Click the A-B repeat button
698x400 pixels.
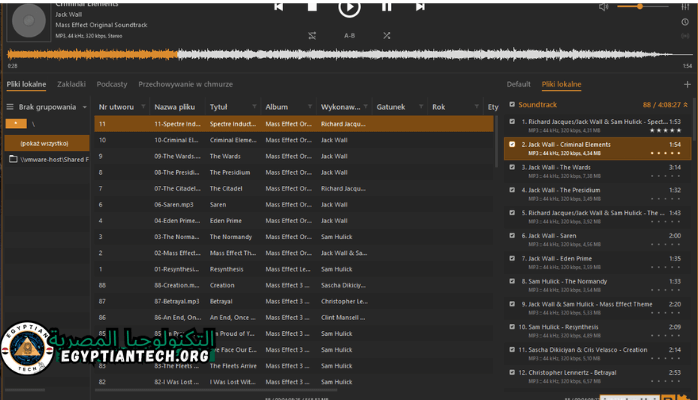(x=349, y=35)
